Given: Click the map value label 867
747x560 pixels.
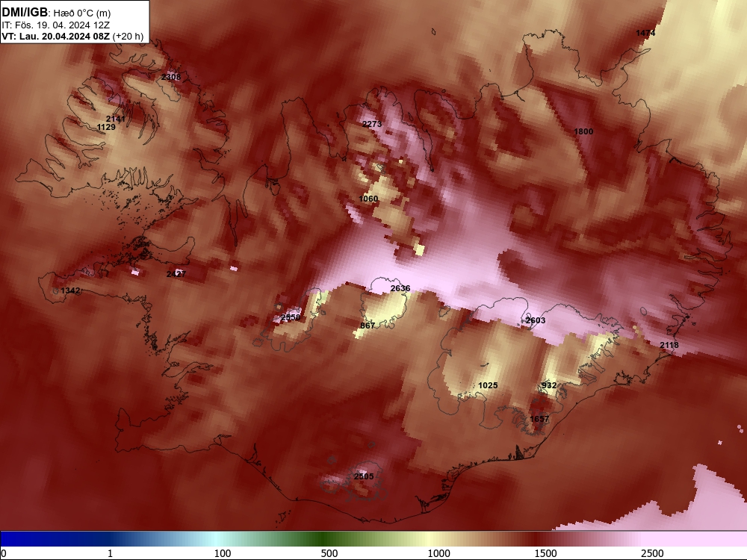Looking at the screenshot, I should (x=368, y=326).
